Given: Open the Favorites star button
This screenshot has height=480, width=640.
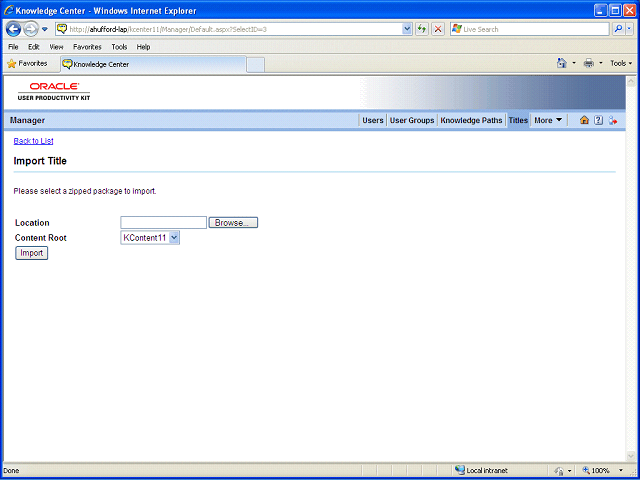Looking at the screenshot, I should click(x=28, y=64).
